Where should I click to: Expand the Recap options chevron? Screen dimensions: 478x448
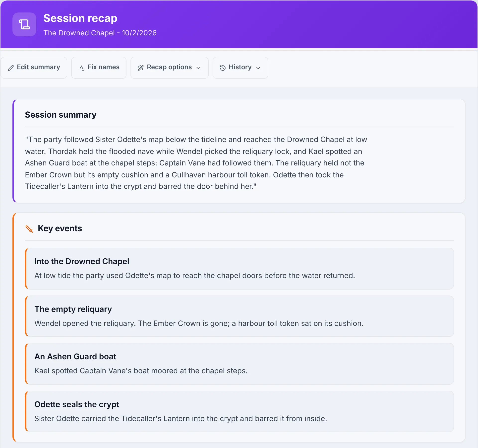198,68
